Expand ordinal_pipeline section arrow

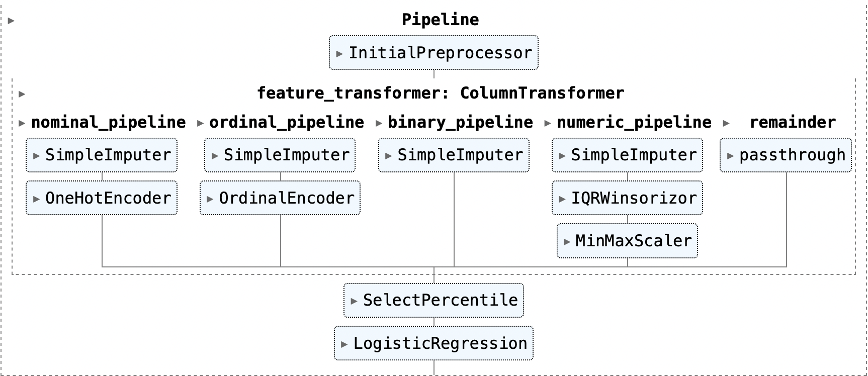click(x=200, y=123)
